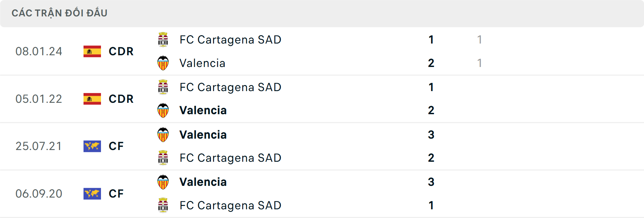Click the 'CÁC TRẬN ĐỐI ĐẦU' header
The image size is (644, 218).
coord(59,13)
